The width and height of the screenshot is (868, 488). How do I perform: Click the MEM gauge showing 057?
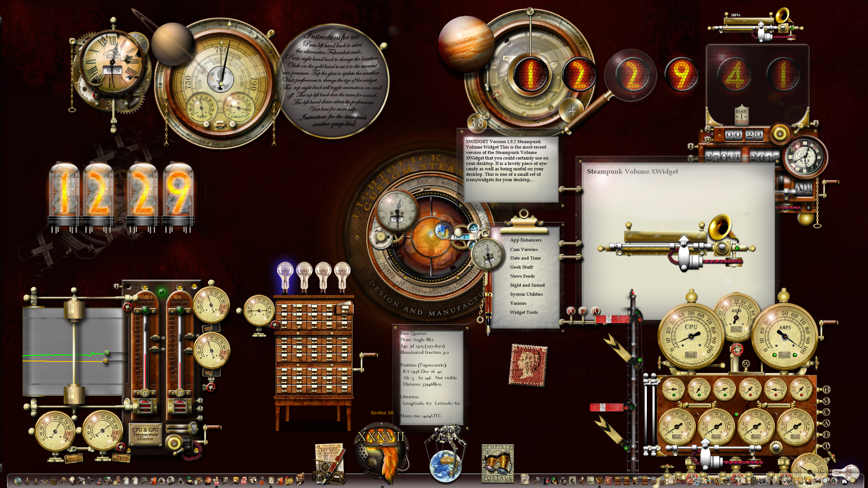736,316
